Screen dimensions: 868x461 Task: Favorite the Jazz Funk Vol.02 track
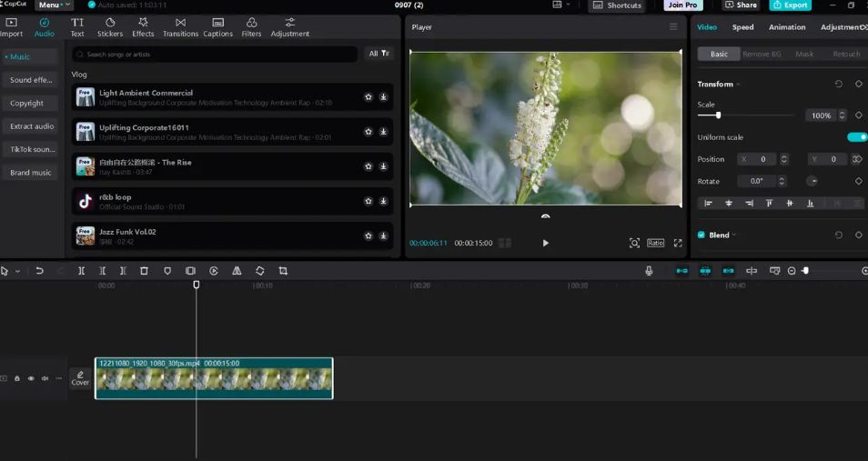368,236
